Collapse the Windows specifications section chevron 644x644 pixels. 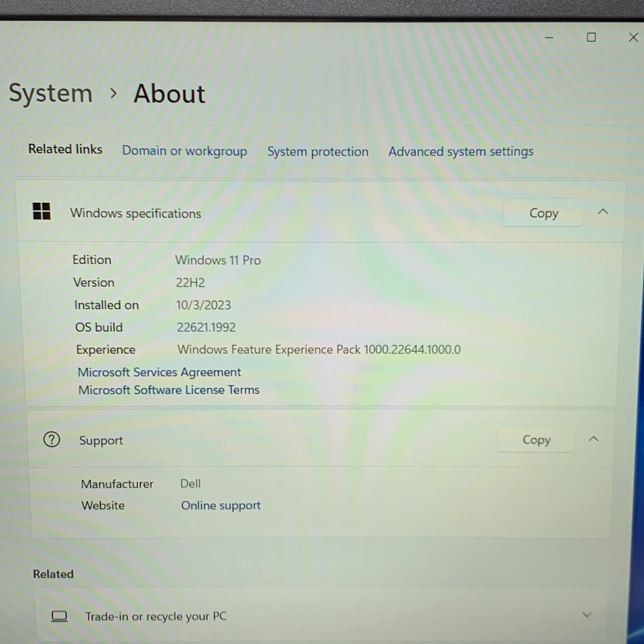pos(603,212)
